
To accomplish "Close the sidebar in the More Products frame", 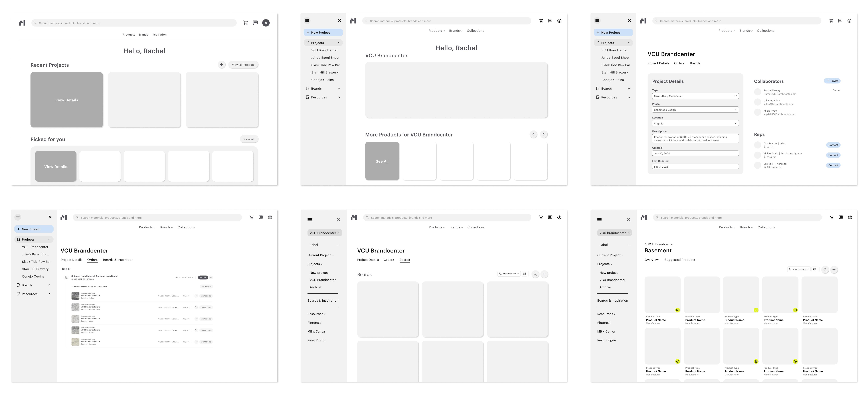I will [x=339, y=20].
